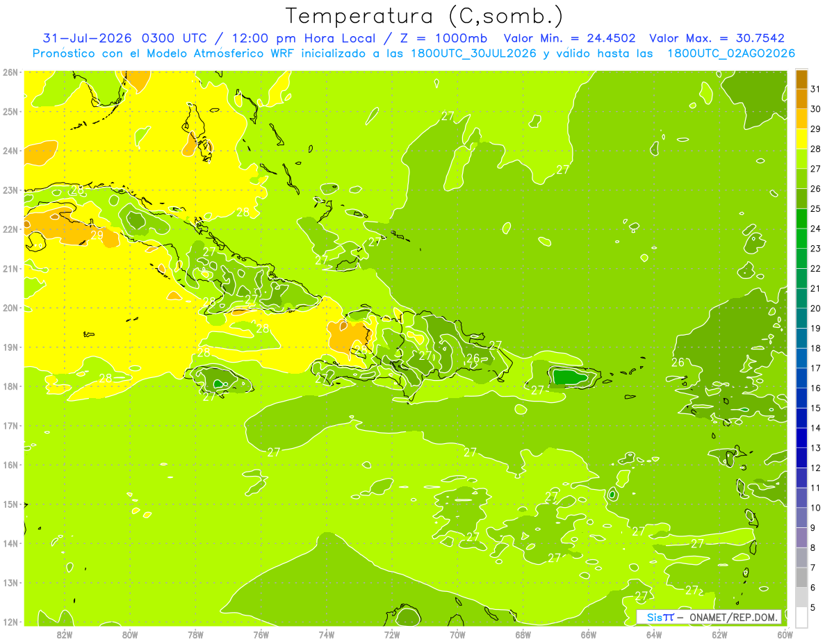Click the lime legend swatch between 27 and 28
This screenshot has height=644, width=834.
point(801,158)
